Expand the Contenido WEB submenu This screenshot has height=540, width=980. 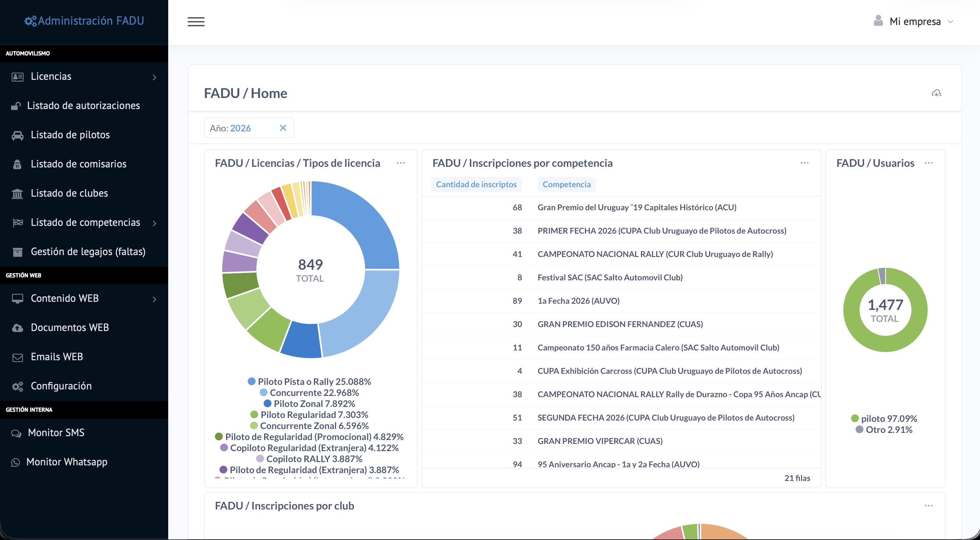[x=155, y=299]
